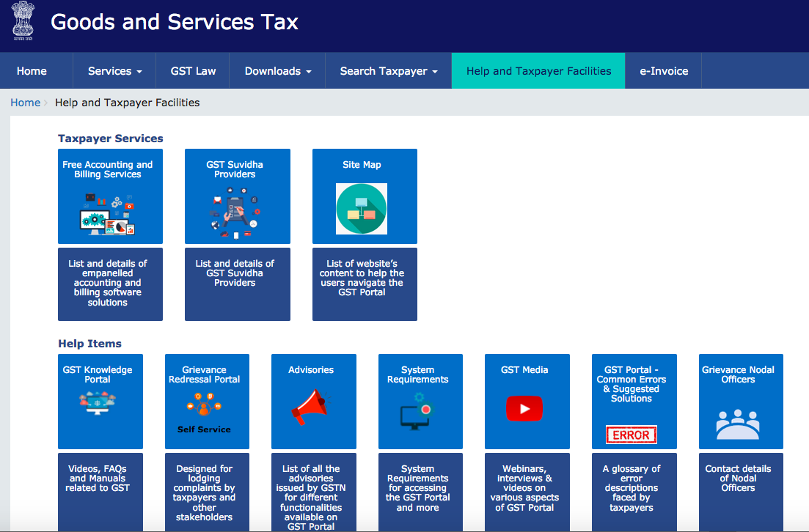Switch to the Home menu item
809x532 pixels.
32,70
